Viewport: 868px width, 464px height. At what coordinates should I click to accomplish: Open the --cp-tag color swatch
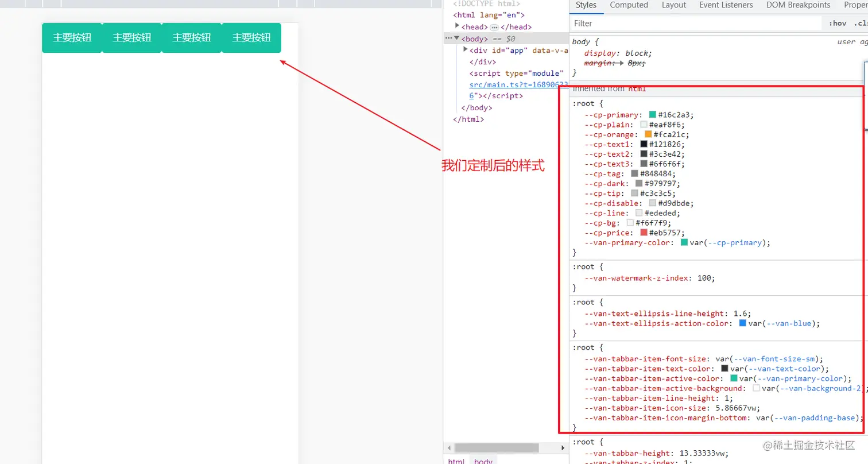pyautogui.click(x=635, y=173)
